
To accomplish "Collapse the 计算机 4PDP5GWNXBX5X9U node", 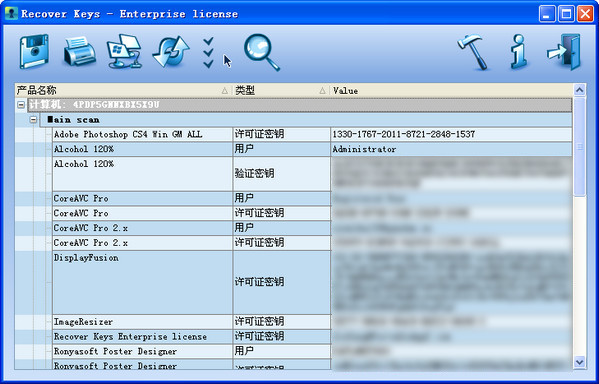I will (21, 105).
